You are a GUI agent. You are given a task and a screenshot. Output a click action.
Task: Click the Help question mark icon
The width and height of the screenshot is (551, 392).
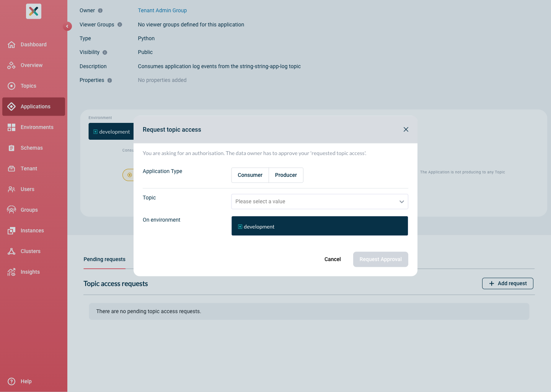coord(11,381)
